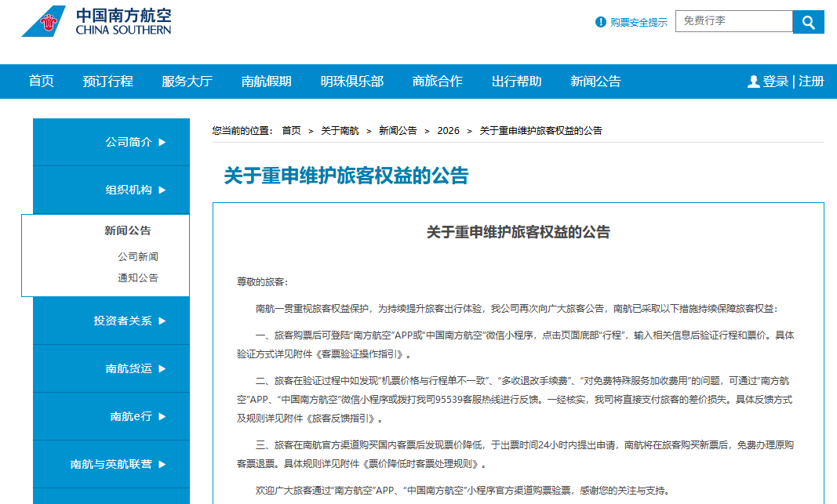Expand the 投资者关系 sidebar section

126,321
